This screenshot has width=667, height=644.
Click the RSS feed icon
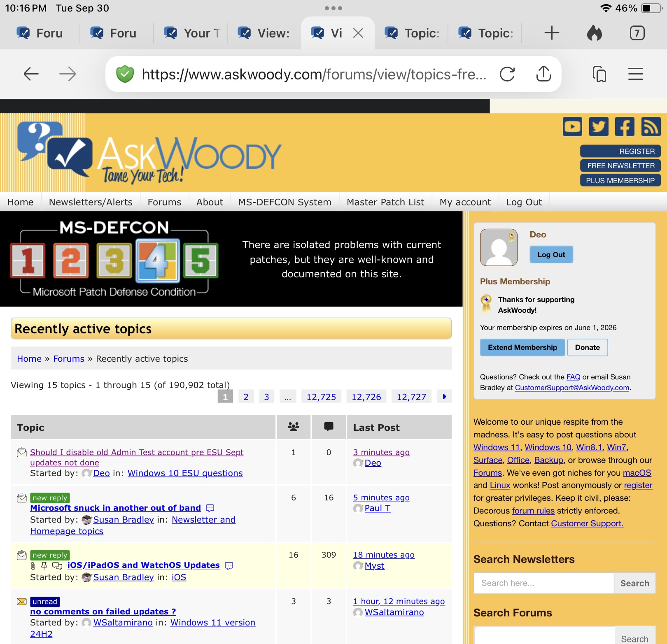click(651, 127)
